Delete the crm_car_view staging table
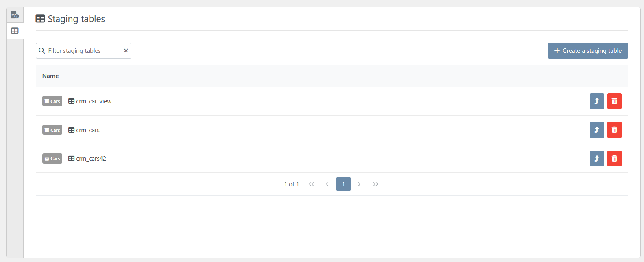This screenshot has height=262, width=644. [614, 101]
